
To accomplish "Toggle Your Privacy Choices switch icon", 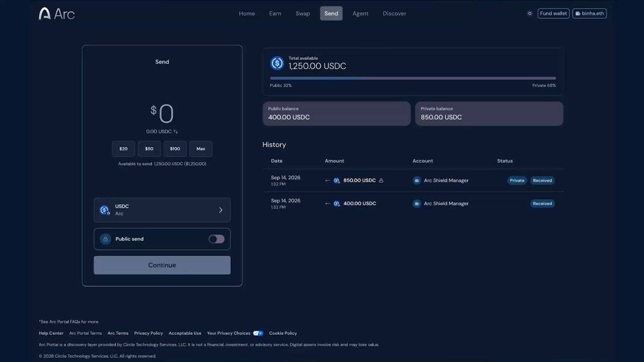I will point(258,333).
